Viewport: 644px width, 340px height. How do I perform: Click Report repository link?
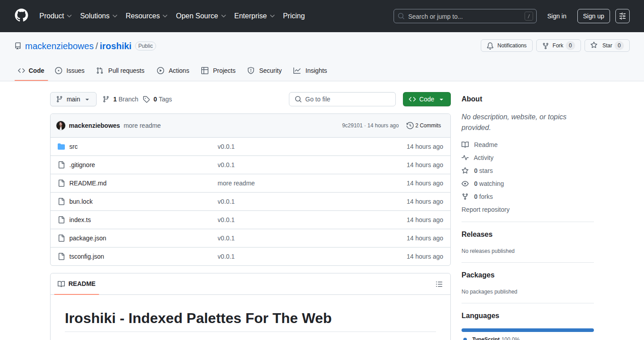tap(485, 210)
